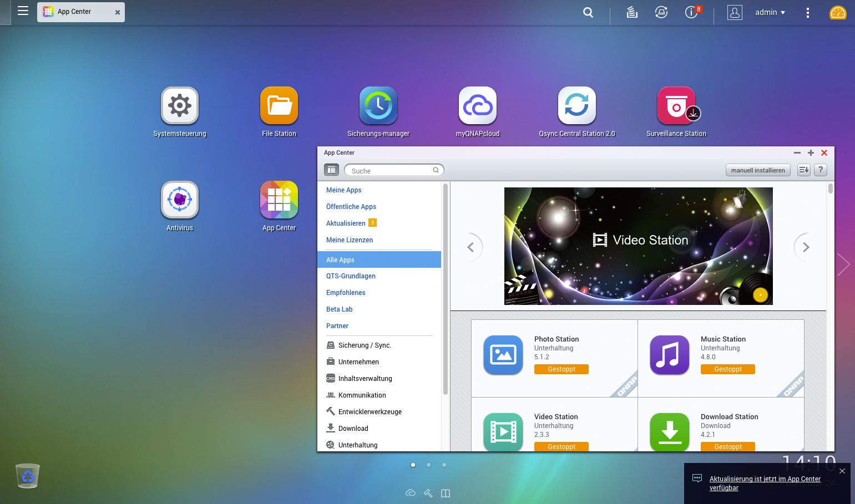Open the resource monitor dashboard gauge
855x504 pixels.
tap(837, 12)
